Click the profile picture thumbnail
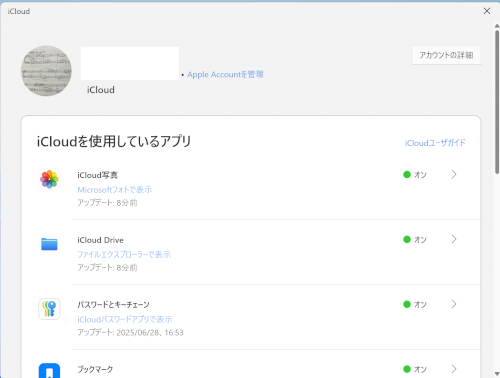500x378 pixels. coord(46,71)
